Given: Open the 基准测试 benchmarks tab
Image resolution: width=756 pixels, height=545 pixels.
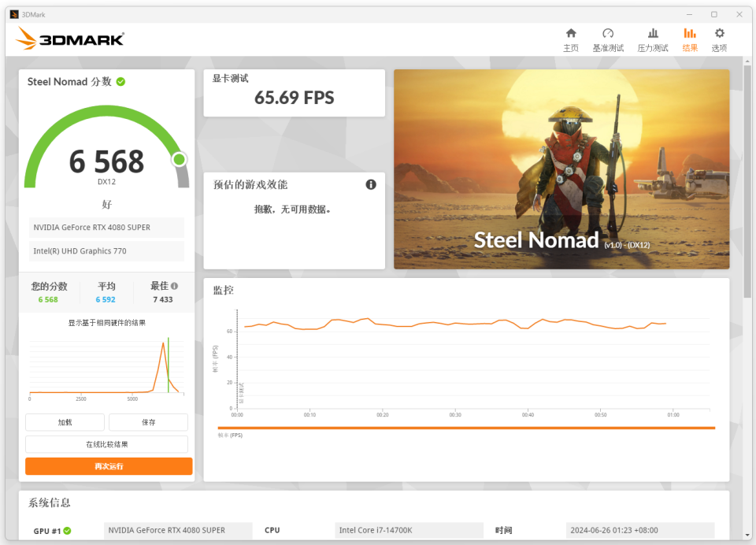Looking at the screenshot, I should click(x=608, y=39).
